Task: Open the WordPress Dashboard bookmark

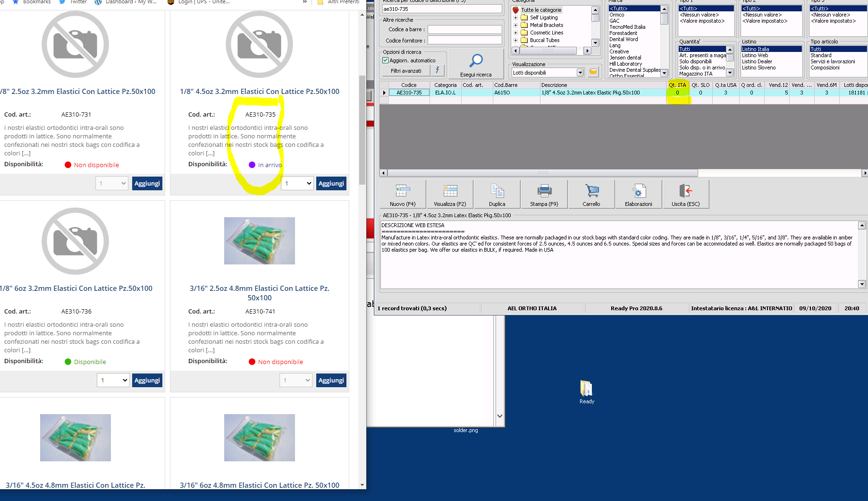Action: click(126, 2)
